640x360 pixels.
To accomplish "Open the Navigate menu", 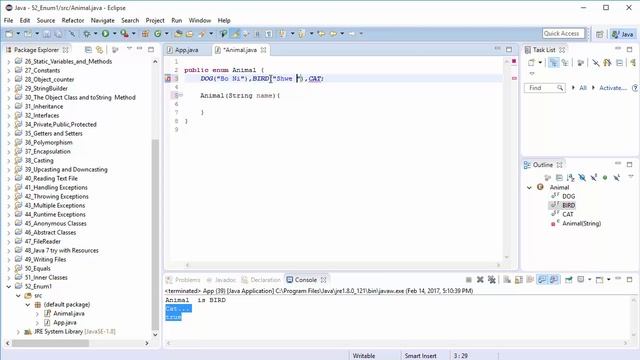I will pos(102,20).
